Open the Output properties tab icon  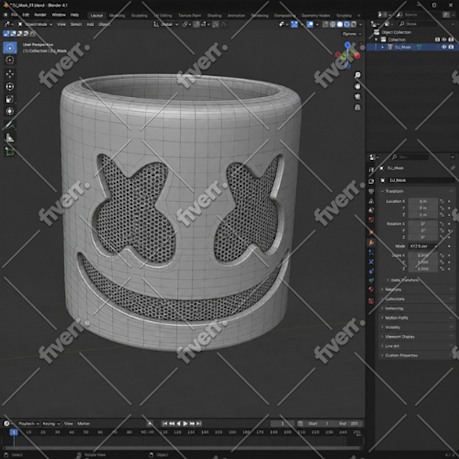[x=371, y=191]
